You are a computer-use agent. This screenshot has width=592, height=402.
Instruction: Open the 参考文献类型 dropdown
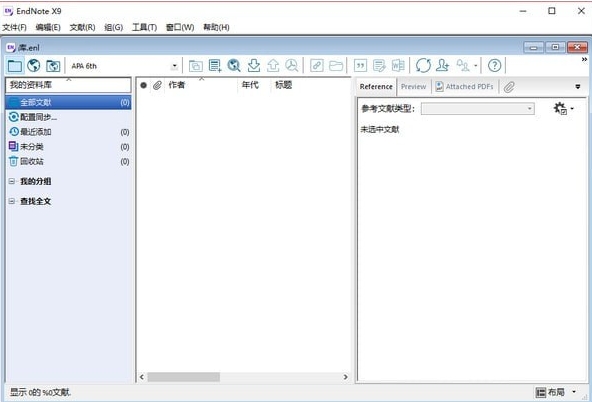coord(478,109)
